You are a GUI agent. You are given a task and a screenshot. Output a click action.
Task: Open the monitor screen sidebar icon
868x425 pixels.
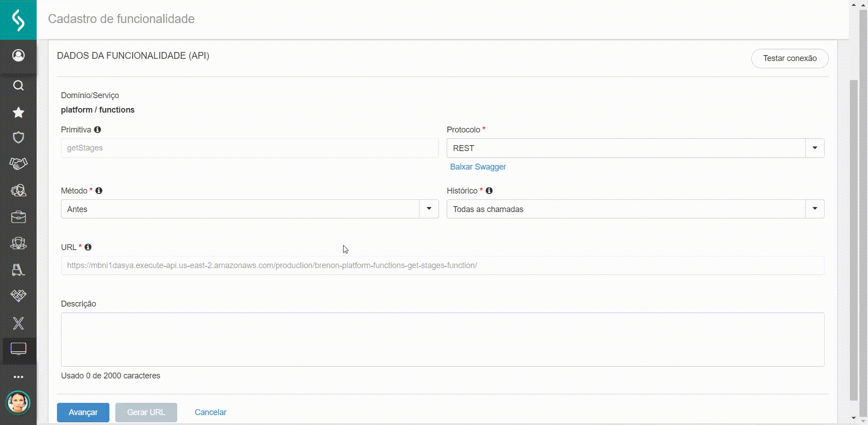pyautogui.click(x=18, y=349)
